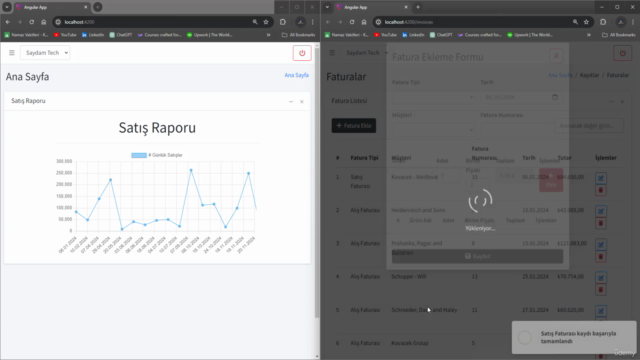The width and height of the screenshot is (640, 360).
Task: Click the Fatura Numarası input field
Action: point(521,130)
